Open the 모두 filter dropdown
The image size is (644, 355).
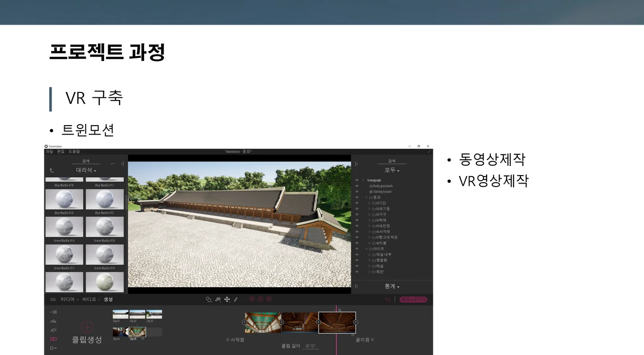392,170
